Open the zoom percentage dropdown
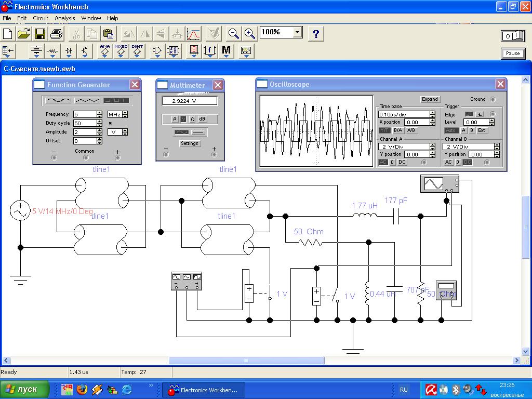 pos(298,32)
